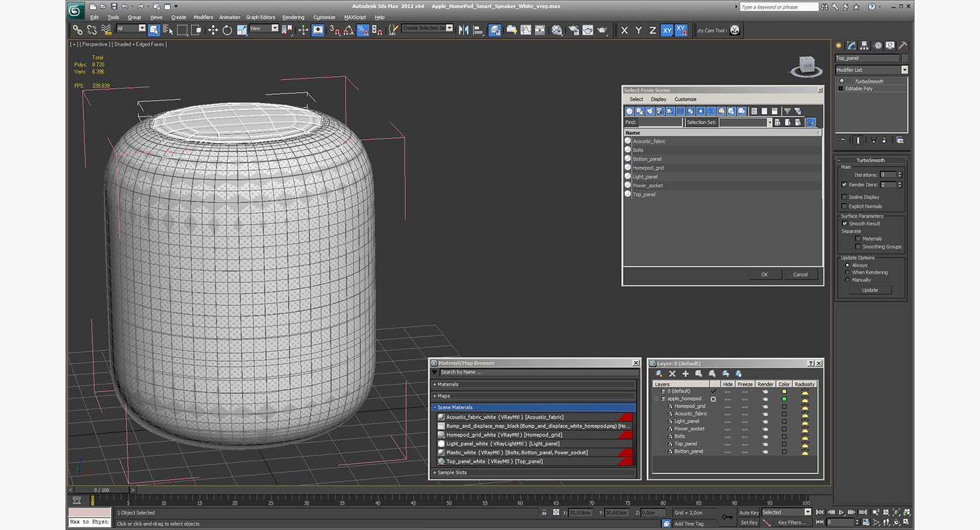Check Separate by Smoothing Groups checkbox
This screenshot has height=530, width=980.
(x=858, y=246)
